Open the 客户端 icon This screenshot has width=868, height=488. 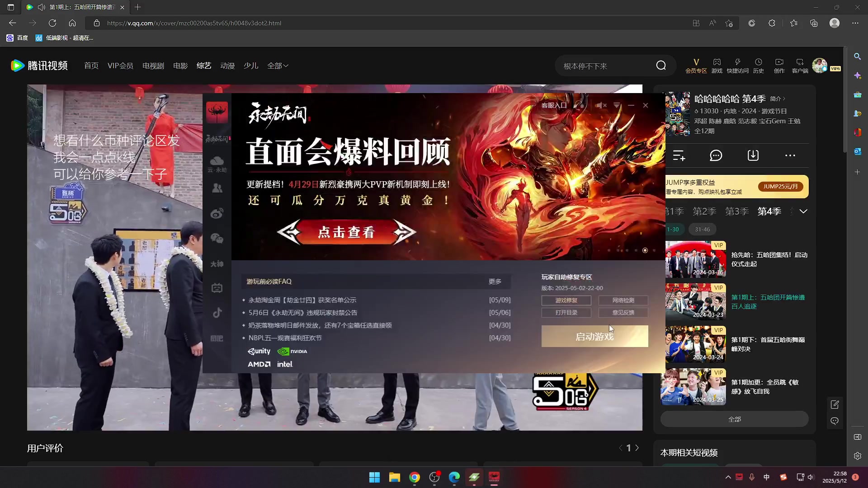pyautogui.click(x=800, y=66)
